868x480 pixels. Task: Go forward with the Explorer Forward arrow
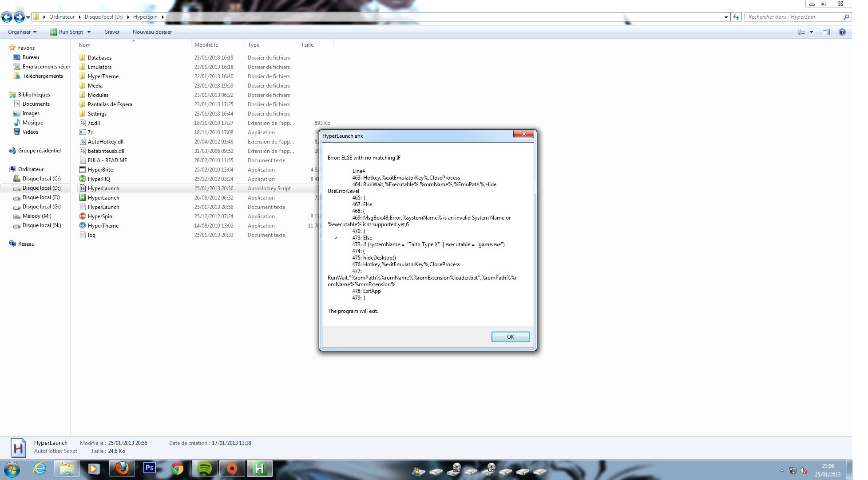[19, 17]
